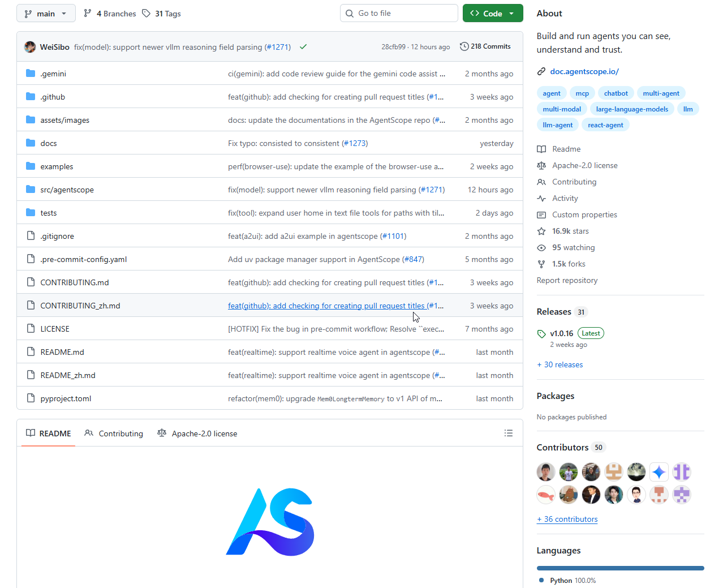
Task: Open the examples folder
Action: coord(57,166)
